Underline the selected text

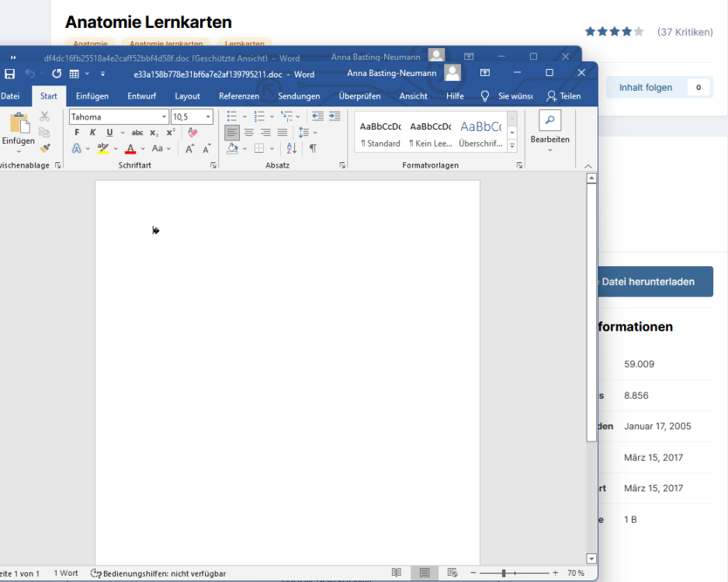(x=109, y=132)
